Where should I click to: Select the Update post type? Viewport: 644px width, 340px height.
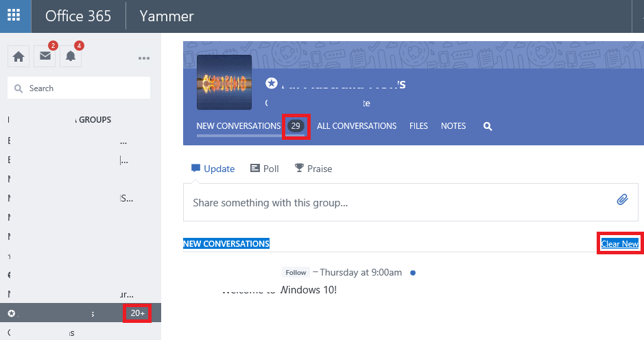pos(213,169)
